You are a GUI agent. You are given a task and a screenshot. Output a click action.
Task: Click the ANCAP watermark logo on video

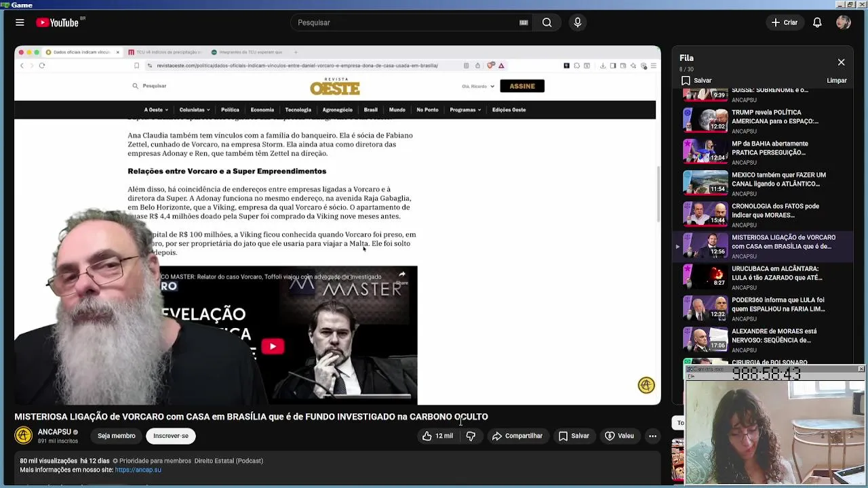[646, 385]
